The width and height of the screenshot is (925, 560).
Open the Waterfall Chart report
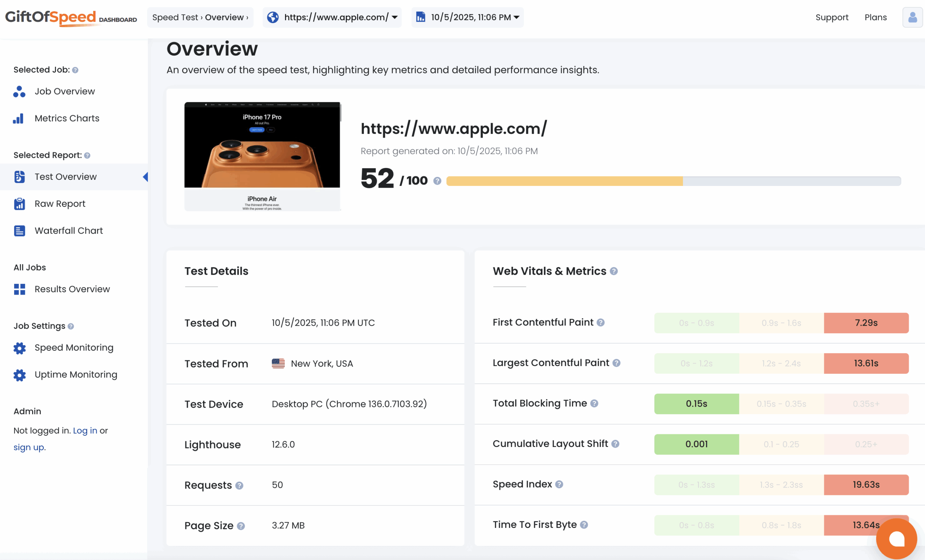(68, 230)
